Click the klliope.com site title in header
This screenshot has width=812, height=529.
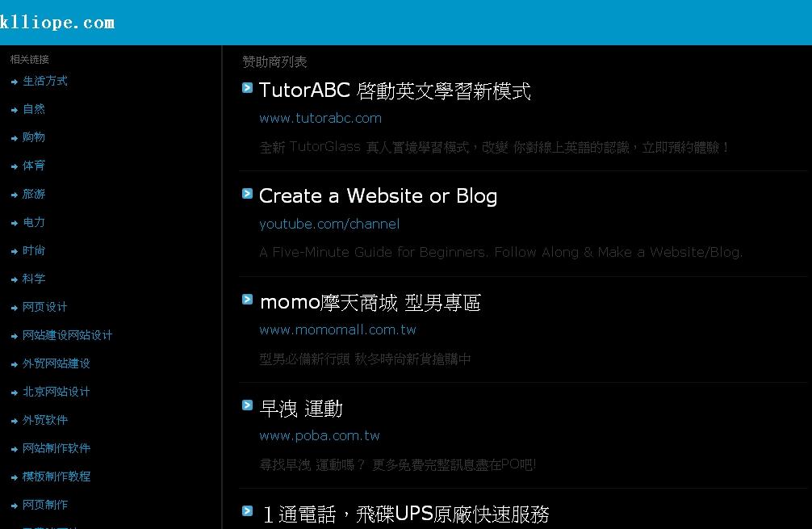pyautogui.click(x=57, y=23)
